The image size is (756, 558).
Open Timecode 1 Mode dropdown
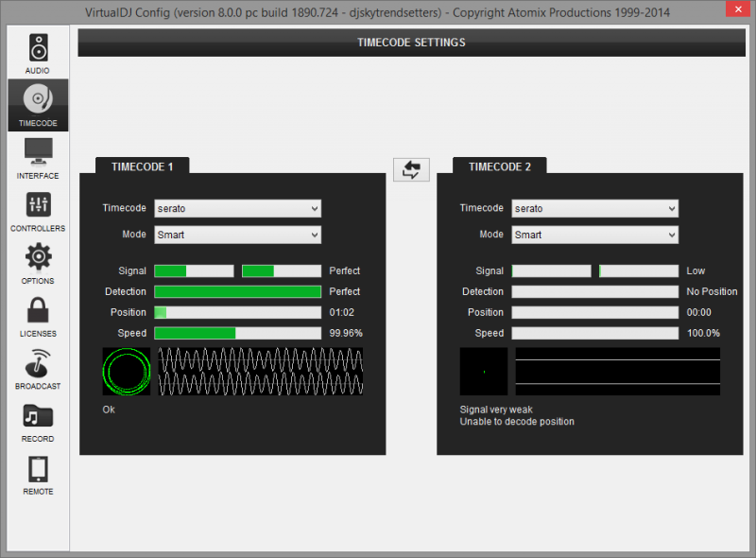[x=238, y=235]
